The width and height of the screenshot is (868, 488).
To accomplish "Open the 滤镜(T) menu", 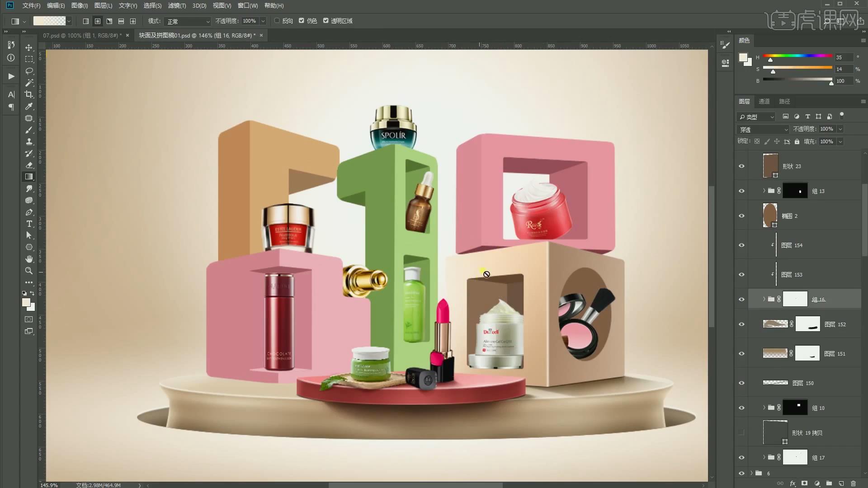I will [176, 5].
